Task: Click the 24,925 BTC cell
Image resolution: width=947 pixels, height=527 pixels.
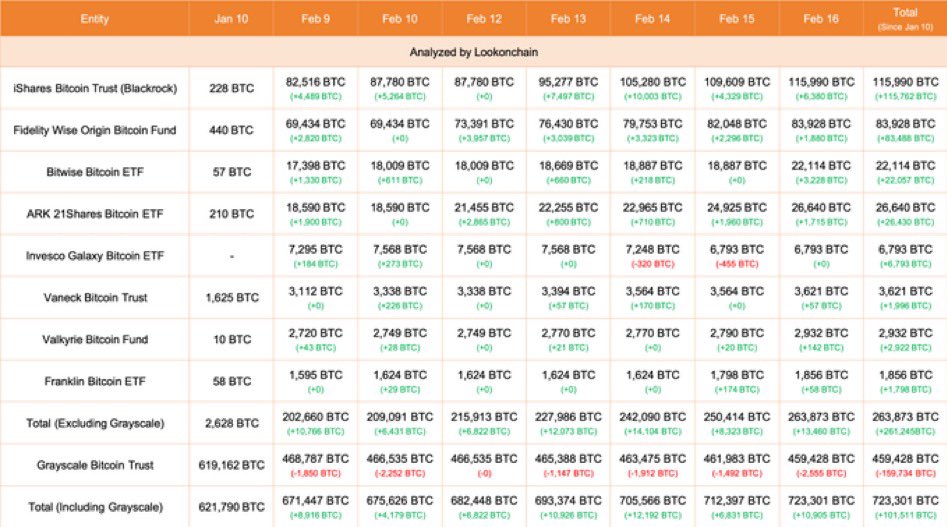Action: (x=737, y=214)
